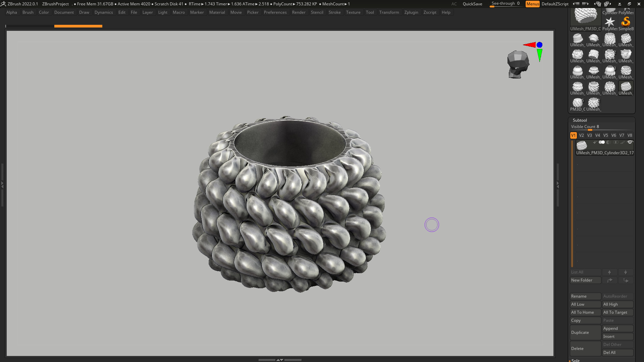
Task: Click the subtool's down-arrow start group icon
Action: tap(595, 142)
